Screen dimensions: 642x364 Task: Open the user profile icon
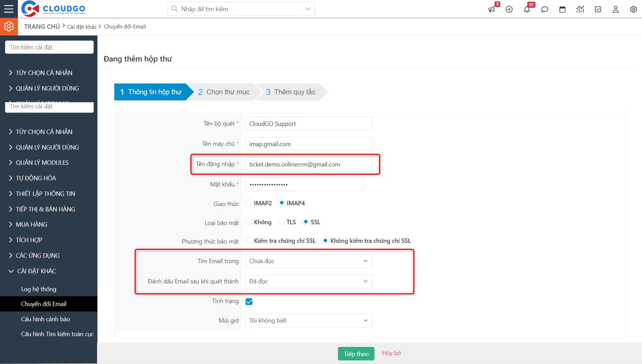(616, 9)
